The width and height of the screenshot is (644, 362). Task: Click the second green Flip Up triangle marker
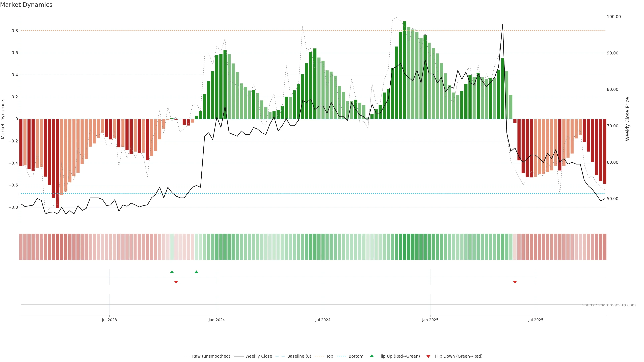[196, 272]
